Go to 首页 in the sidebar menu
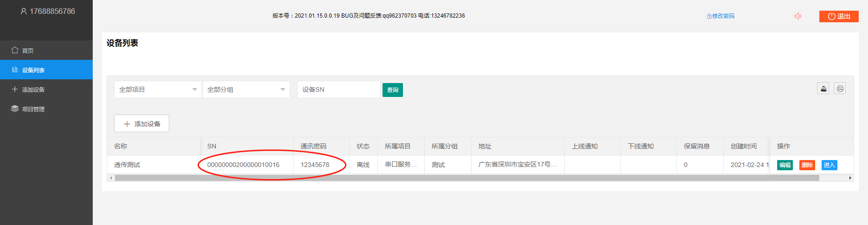868x225 pixels. (x=28, y=51)
